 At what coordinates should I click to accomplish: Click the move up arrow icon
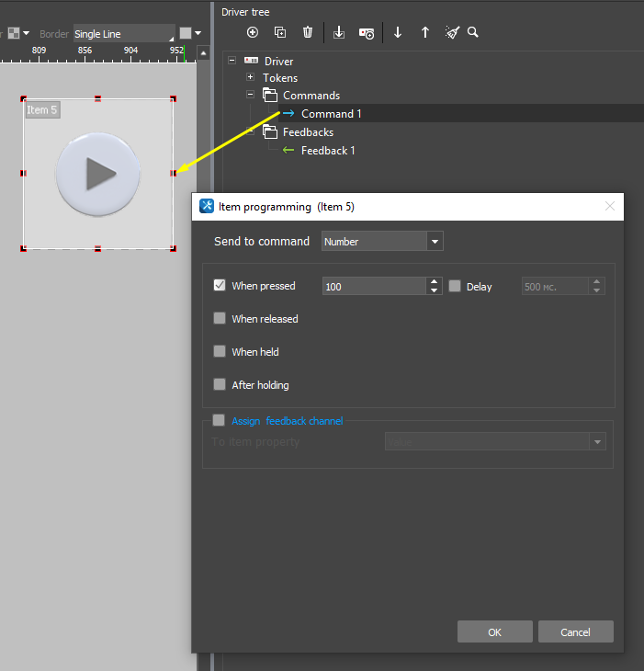click(x=425, y=32)
